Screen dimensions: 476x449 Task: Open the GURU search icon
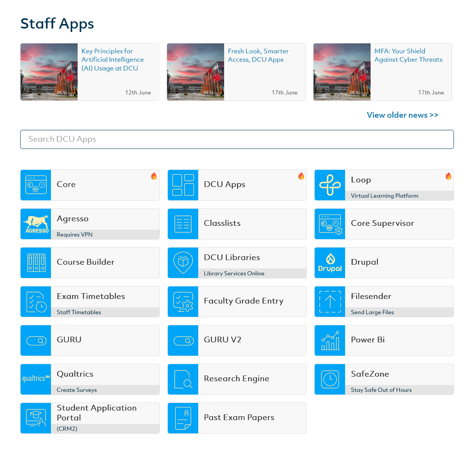point(36,340)
